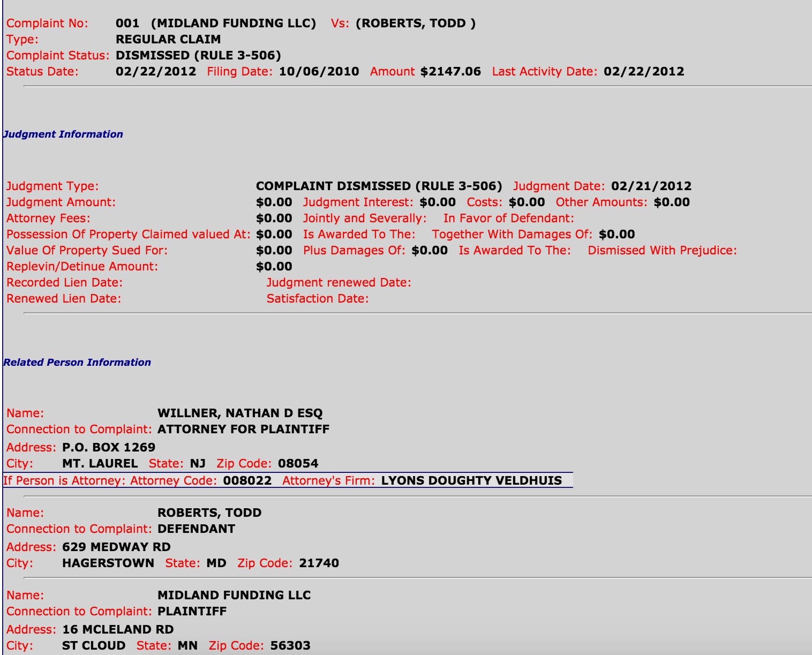Select the Plus Damages Of $0.00 value
The height and width of the screenshot is (655, 812).
pyautogui.click(x=430, y=251)
